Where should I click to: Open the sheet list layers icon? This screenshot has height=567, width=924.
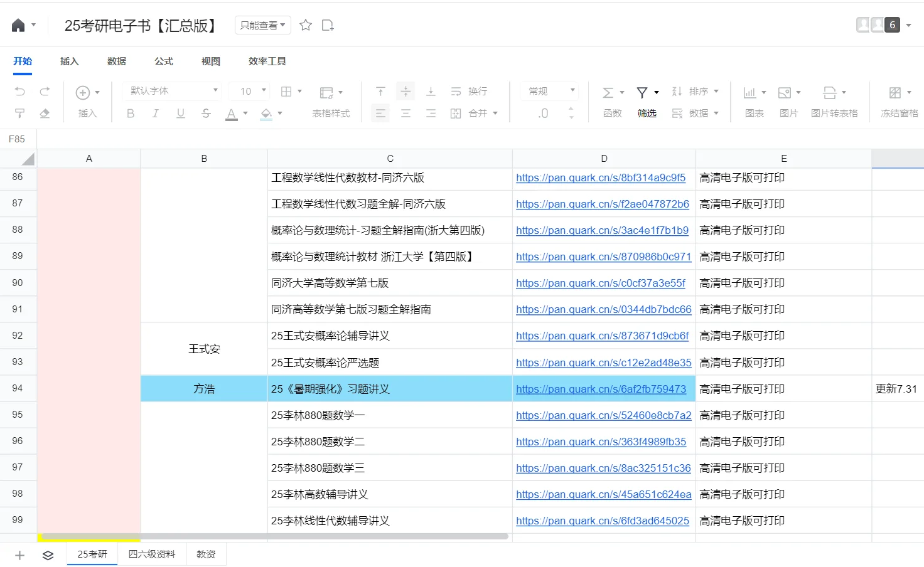click(48, 555)
